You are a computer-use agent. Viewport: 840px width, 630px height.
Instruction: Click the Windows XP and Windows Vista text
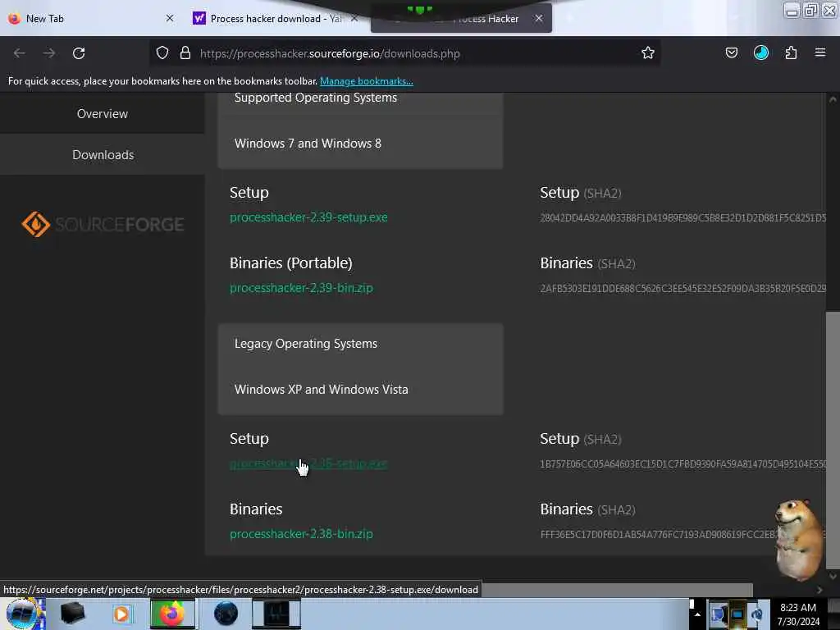[321, 390]
